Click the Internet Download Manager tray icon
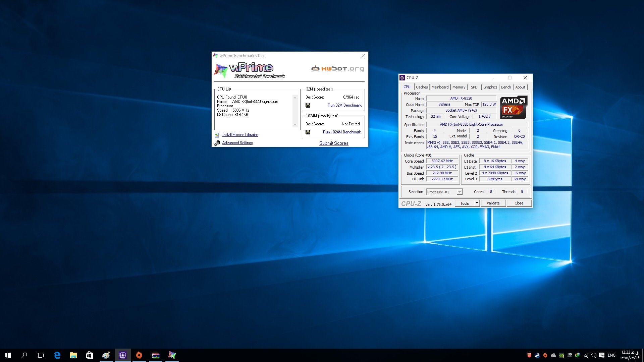Image resolution: width=644 pixels, height=362 pixels. coord(578,355)
